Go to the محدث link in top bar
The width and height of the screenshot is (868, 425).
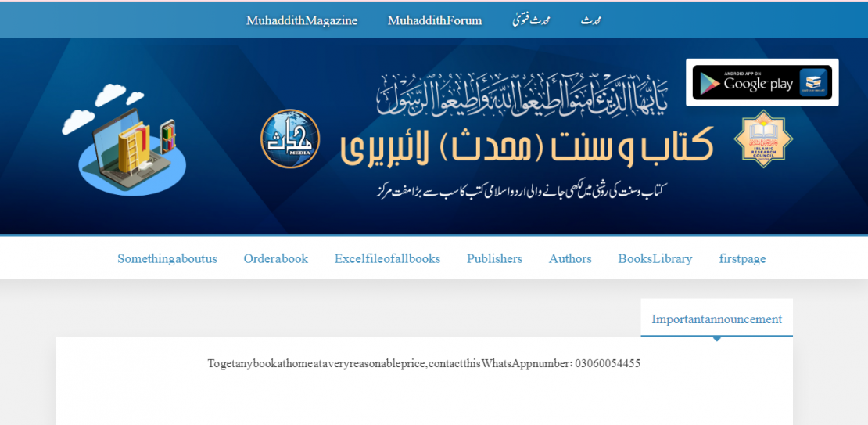591,20
